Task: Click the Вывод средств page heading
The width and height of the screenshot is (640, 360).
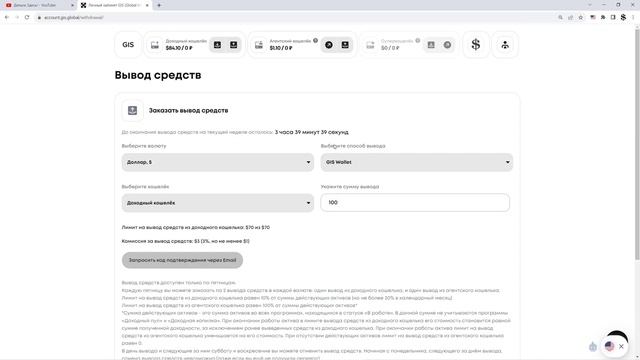Action: pos(158,75)
